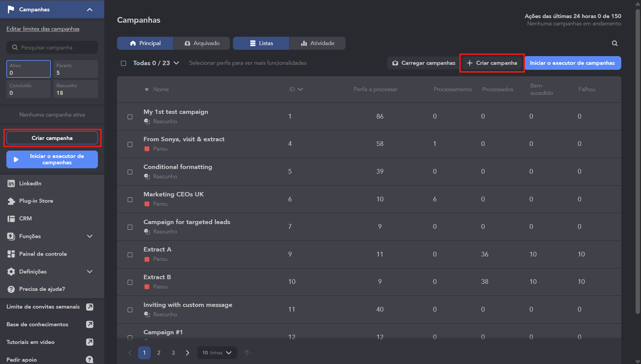Viewport: 641px width, 364px height.
Task: Expand the Funções menu chevron
Action: (90, 236)
